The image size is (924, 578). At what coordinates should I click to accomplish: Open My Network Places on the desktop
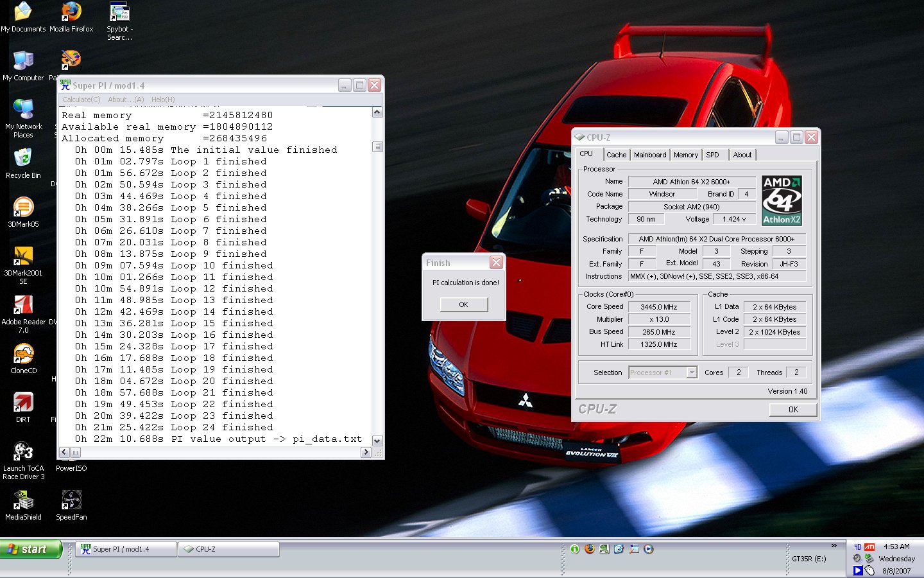point(23,119)
